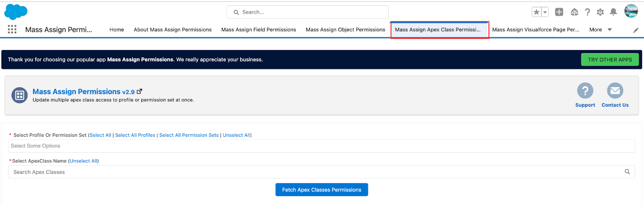This screenshot has height=205, width=644.
Task: Click the Support question mark circle icon
Action: tap(585, 90)
